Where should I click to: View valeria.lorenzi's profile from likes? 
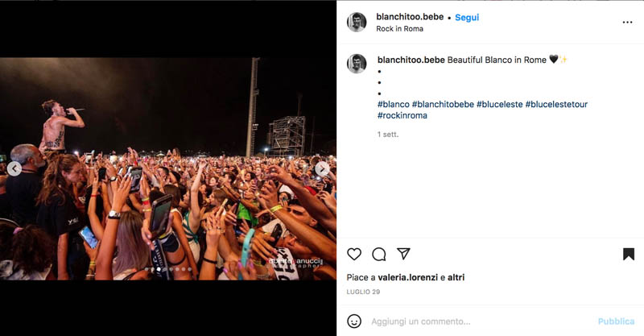408,278
